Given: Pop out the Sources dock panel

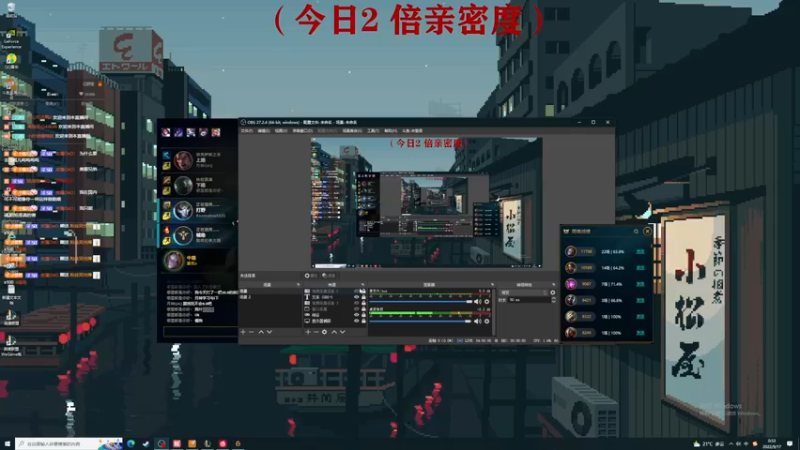Looking at the screenshot, I should (363, 285).
